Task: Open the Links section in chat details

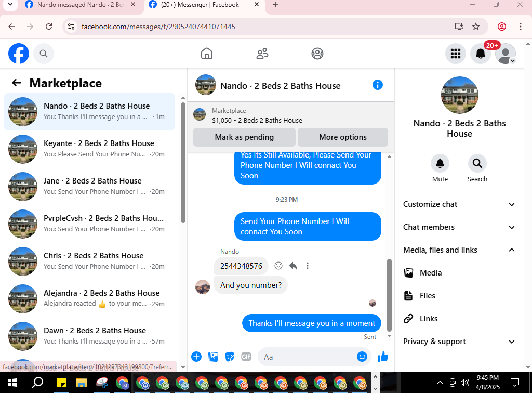Action: [458, 319]
